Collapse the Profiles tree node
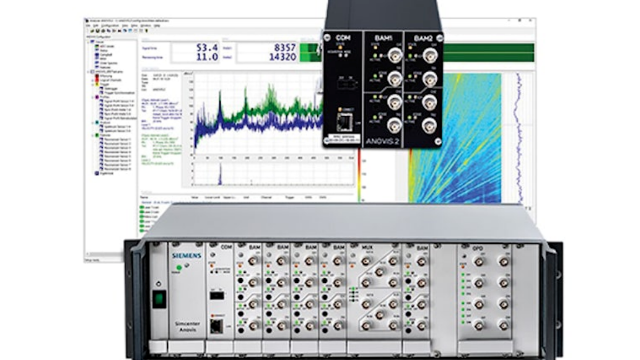Screen dimensions: 640x360 (x=92, y=97)
